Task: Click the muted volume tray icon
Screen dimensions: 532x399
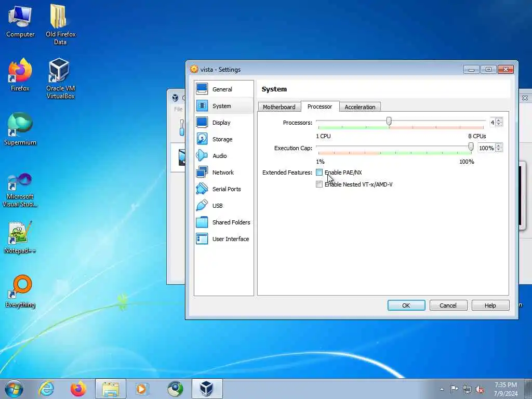Action: point(480,389)
